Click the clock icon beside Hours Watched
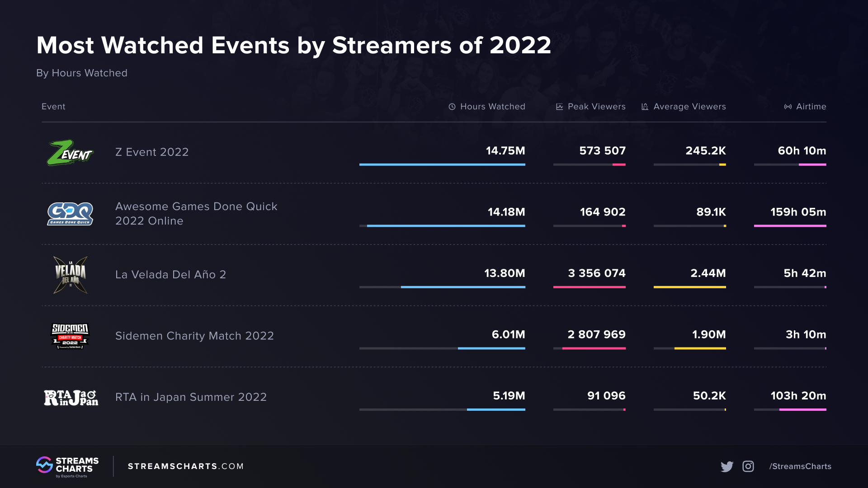The image size is (868, 488). (452, 107)
